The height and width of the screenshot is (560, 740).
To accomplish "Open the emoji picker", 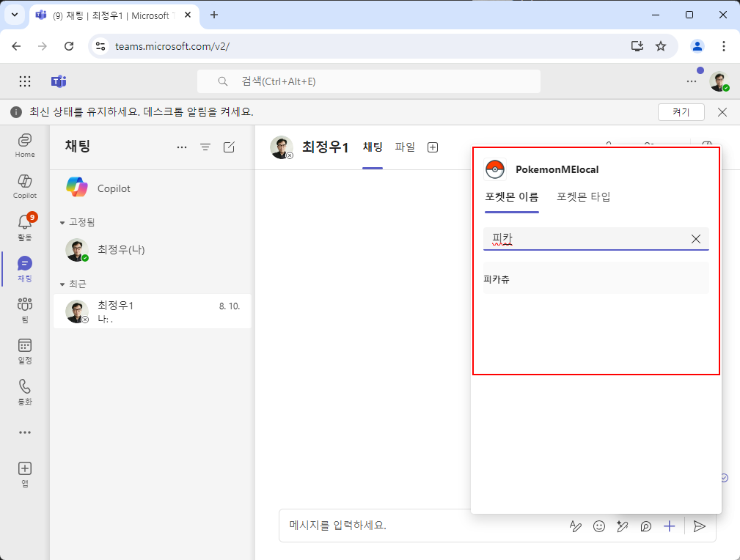I will [599, 526].
